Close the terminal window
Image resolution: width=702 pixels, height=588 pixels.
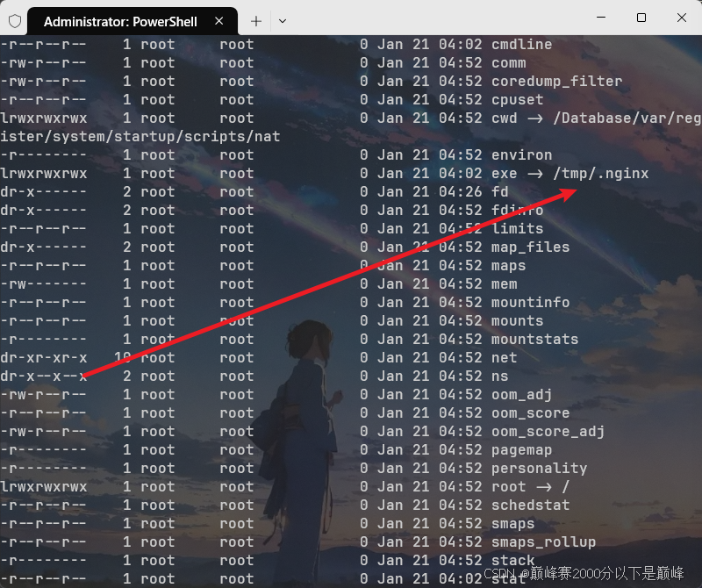[682, 18]
